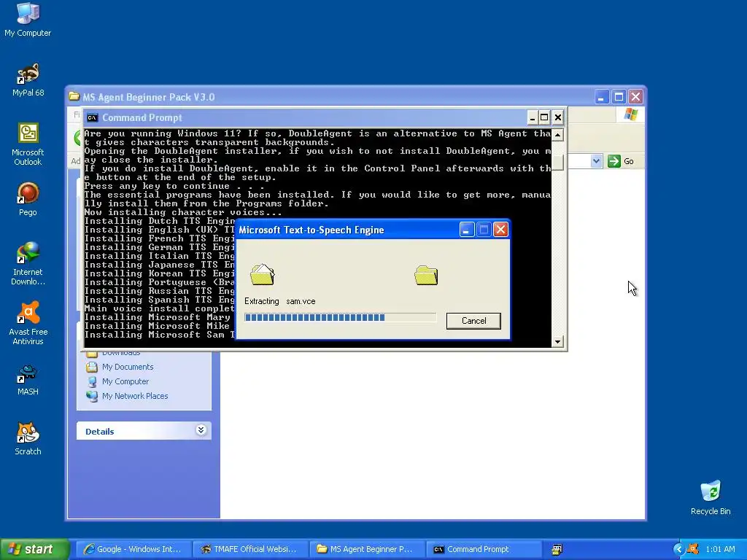The image size is (747, 560).
Task: Launch Avast Free Antivirus desktop icon
Action: point(28,323)
